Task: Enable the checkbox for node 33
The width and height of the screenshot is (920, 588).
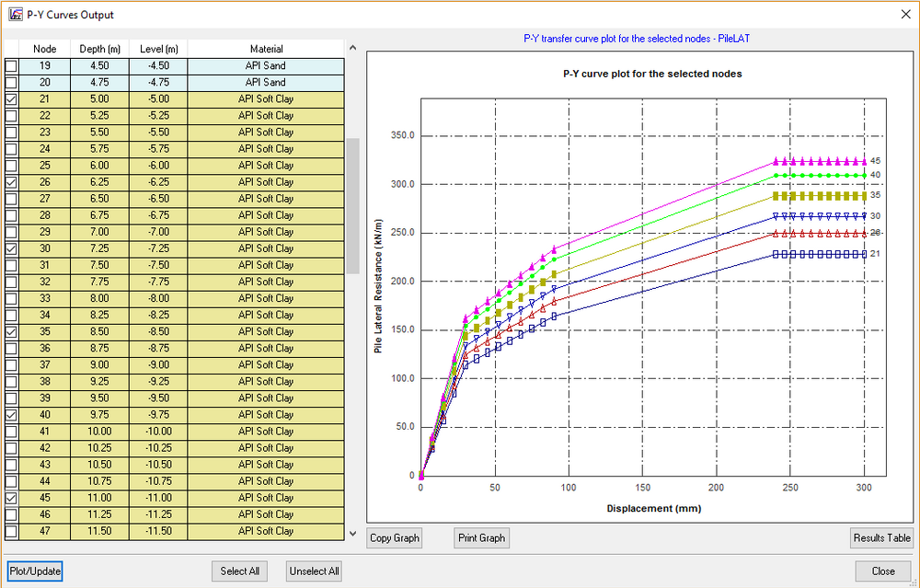Action: click(10, 297)
